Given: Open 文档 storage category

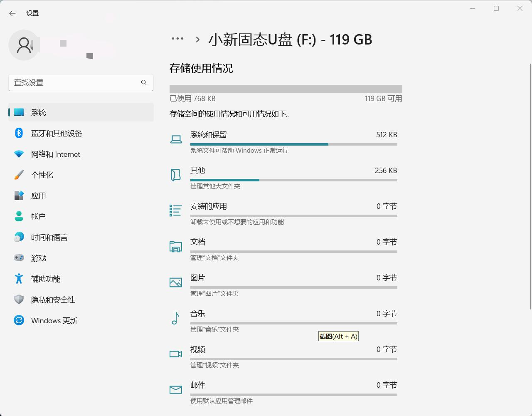Looking at the screenshot, I should point(283,250).
